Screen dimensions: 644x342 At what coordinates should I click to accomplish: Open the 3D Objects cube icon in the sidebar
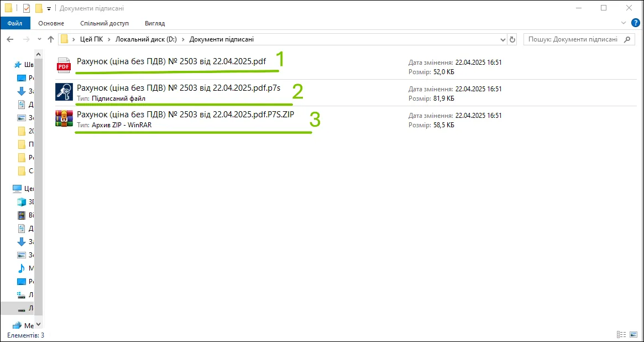click(x=22, y=201)
